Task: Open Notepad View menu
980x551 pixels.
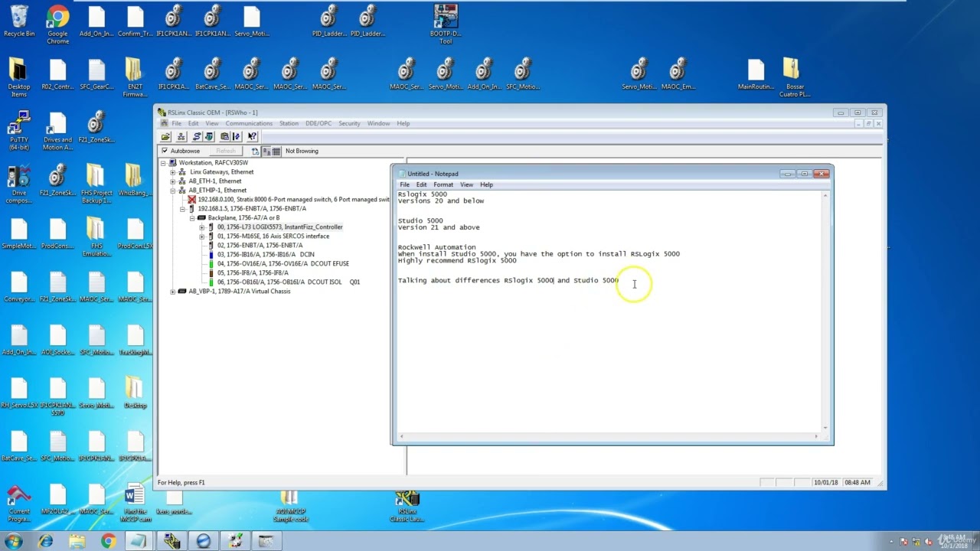Action: [466, 184]
